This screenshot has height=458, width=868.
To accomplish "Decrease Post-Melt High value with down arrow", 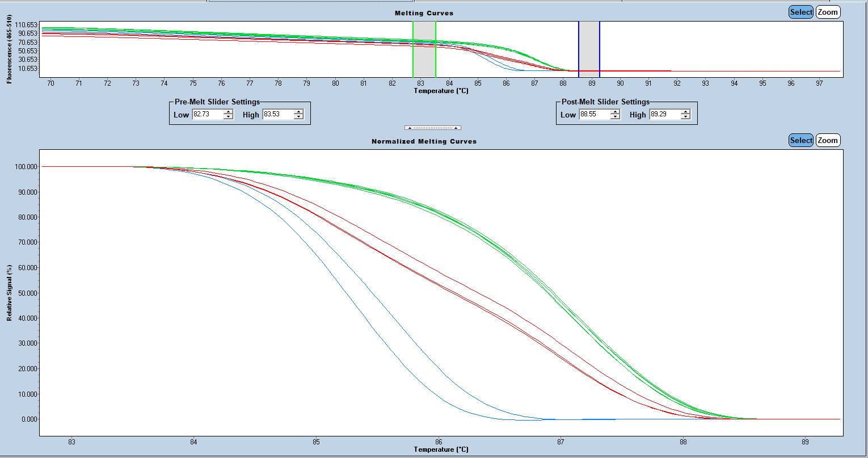I will [x=685, y=117].
